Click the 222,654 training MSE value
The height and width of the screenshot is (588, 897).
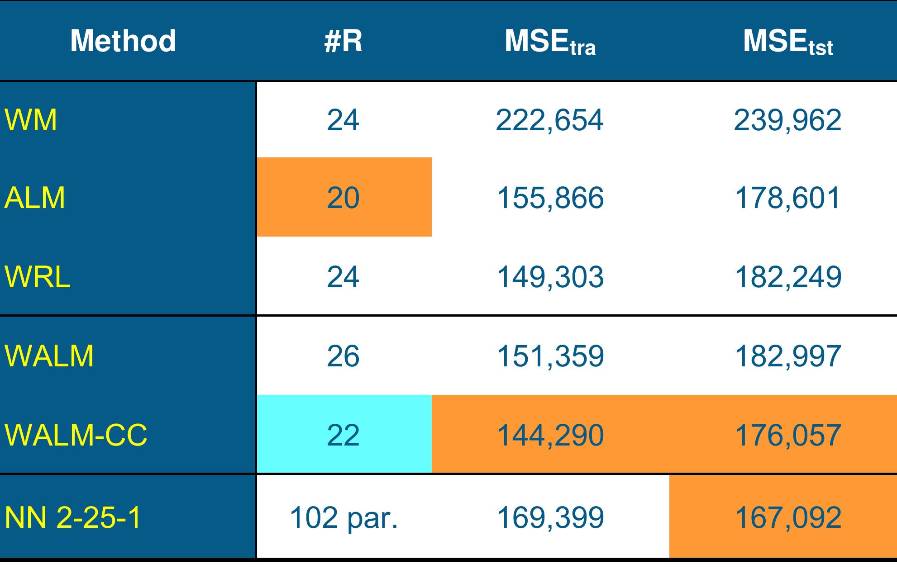[x=550, y=120]
